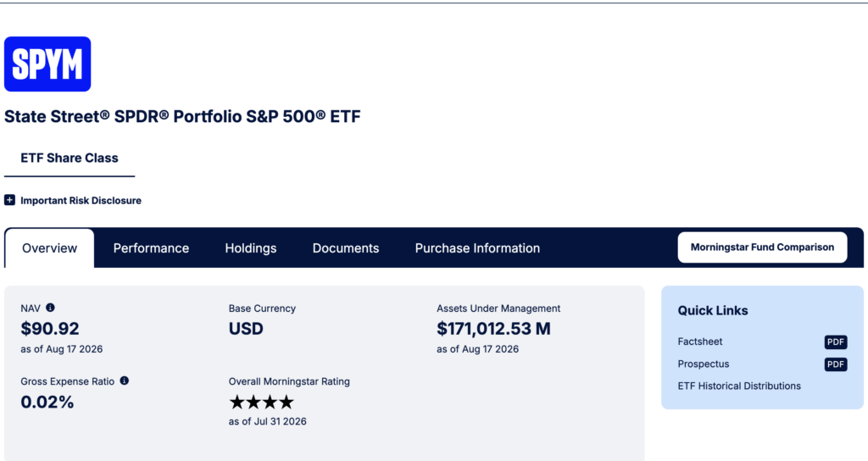Click the Base Currency label
868x461 pixels.
262,308
